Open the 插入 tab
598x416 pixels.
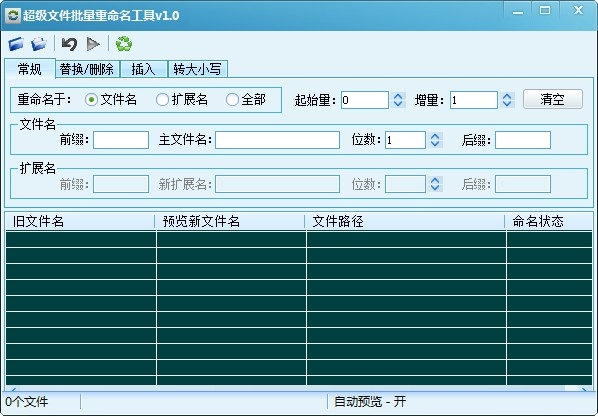coord(143,69)
